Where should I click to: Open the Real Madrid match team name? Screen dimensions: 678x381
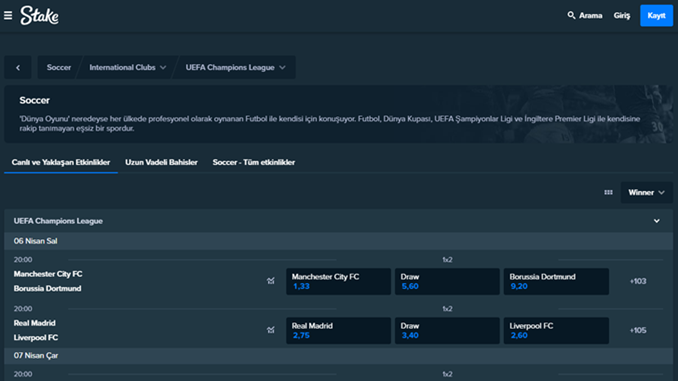35,323
